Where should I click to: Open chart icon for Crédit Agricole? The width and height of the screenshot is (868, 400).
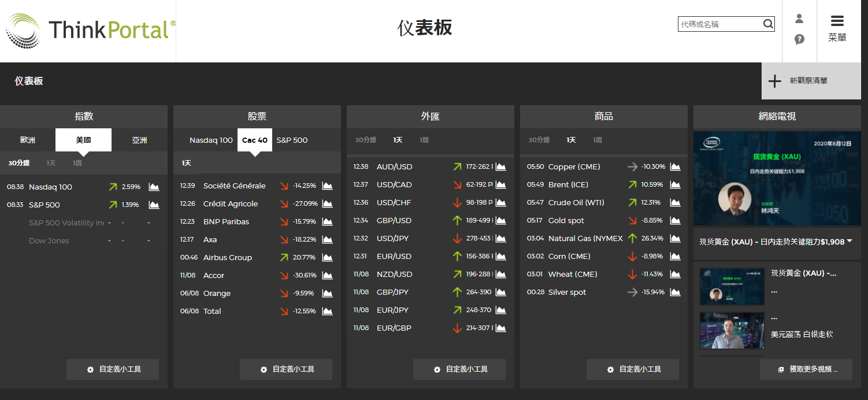[327, 203]
